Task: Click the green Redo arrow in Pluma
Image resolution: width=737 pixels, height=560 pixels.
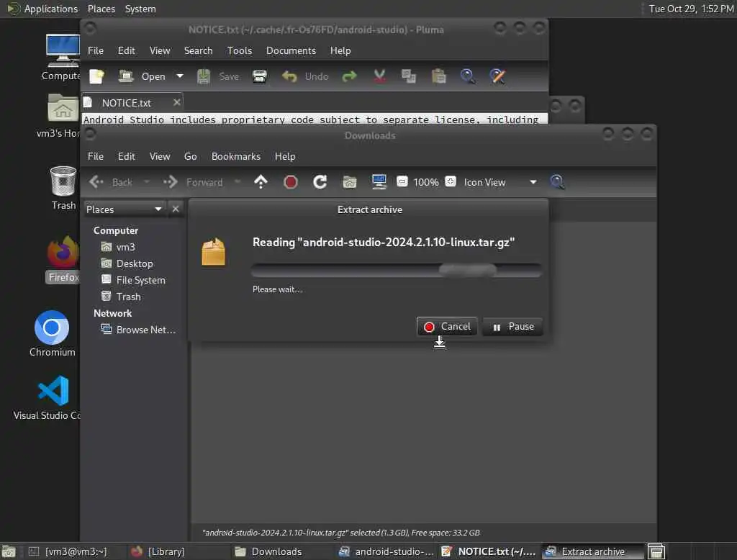Action: click(x=349, y=76)
